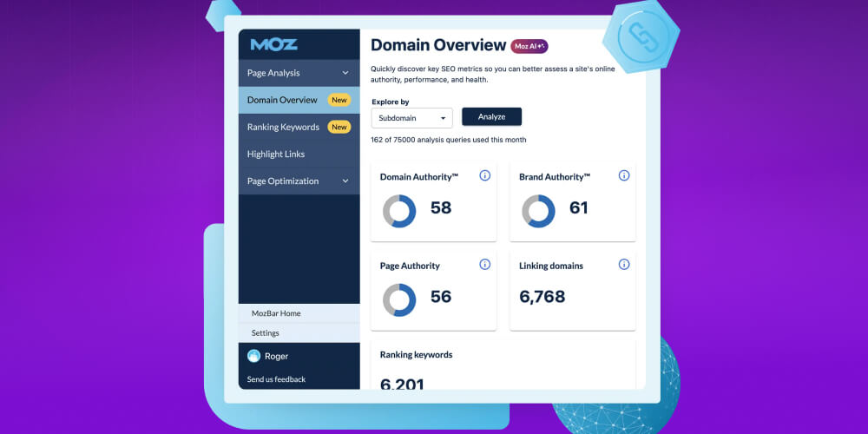Image resolution: width=868 pixels, height=434 pixels.
Task: Click the Page Authority donut chart
Action: (399, 300)
